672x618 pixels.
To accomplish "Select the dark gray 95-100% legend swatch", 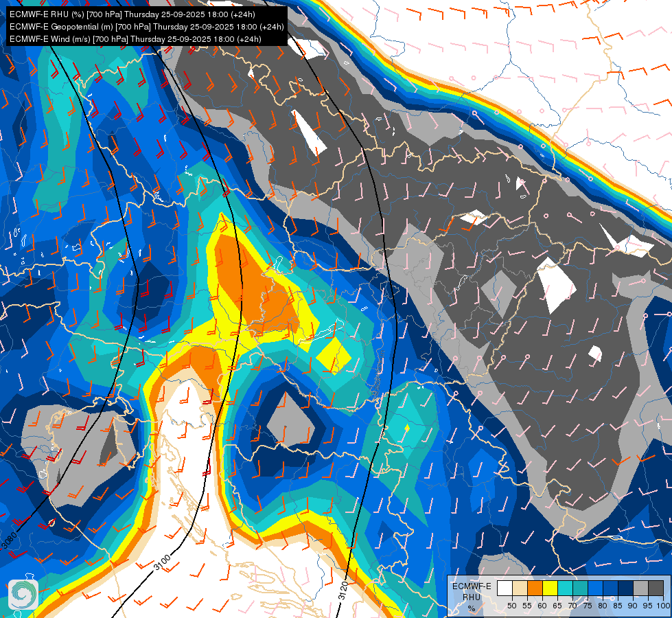I will click(x=656, y=588).
